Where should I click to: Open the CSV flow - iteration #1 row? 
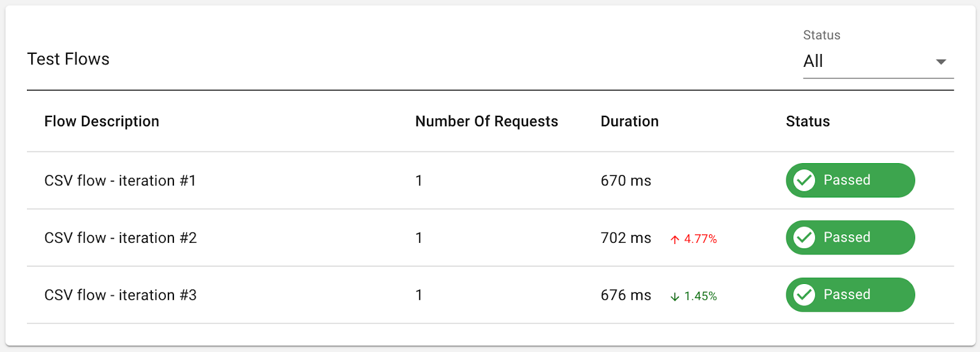120,181
